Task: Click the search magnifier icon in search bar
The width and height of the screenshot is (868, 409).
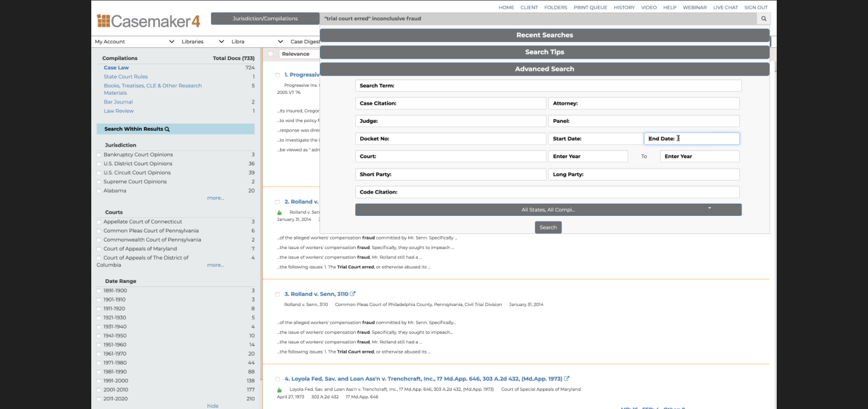Action: (x=763, y=19)
